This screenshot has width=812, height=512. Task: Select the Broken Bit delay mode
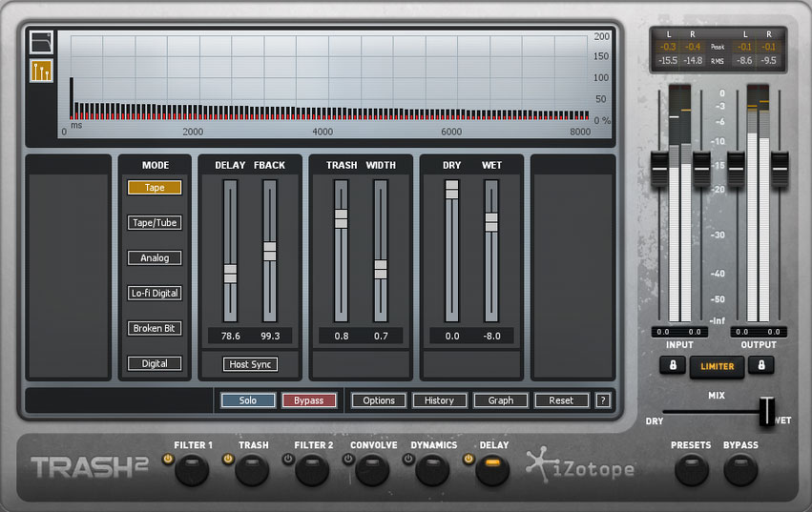tap(155, 328)
